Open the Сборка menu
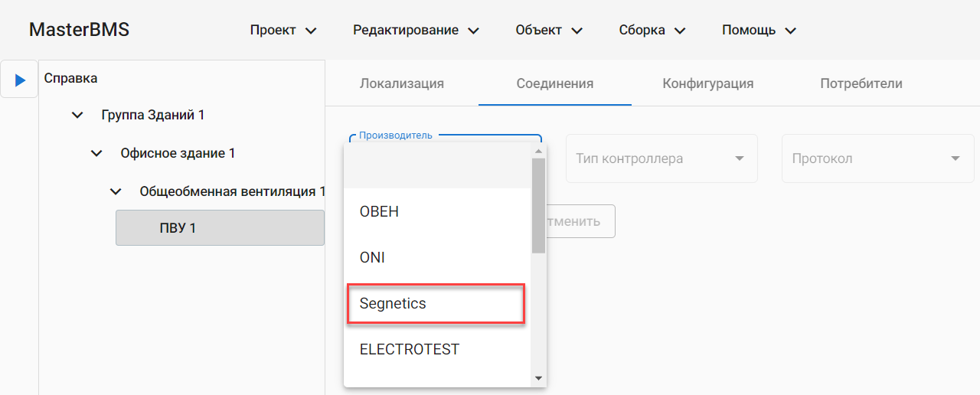This screenshot has width=980, height=395. click(x=652, y=31)
